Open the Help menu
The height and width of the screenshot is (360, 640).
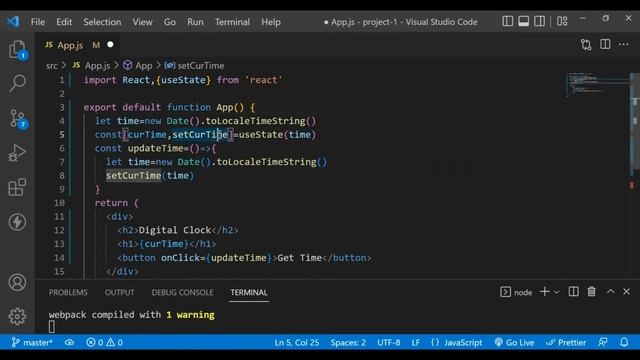[x=271, y=22]
